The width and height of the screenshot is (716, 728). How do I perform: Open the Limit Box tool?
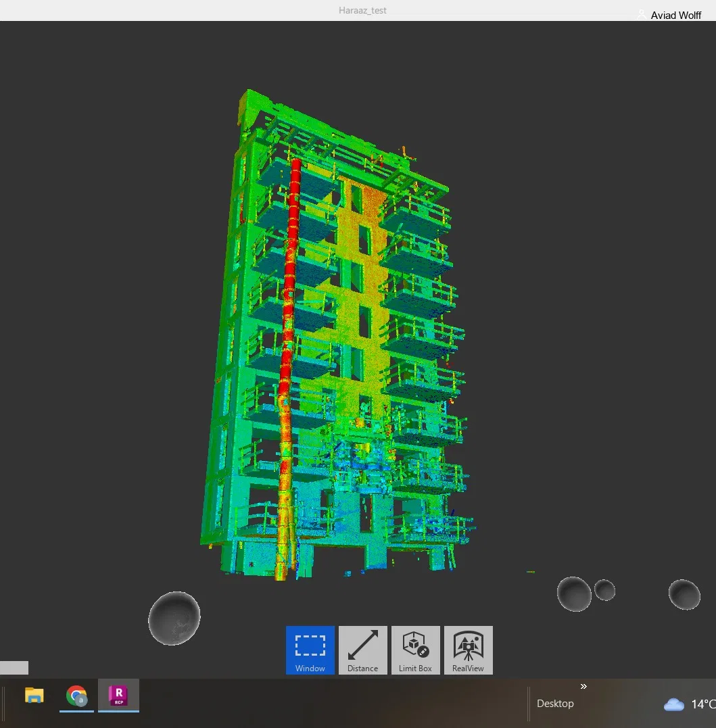click(415, 650)
